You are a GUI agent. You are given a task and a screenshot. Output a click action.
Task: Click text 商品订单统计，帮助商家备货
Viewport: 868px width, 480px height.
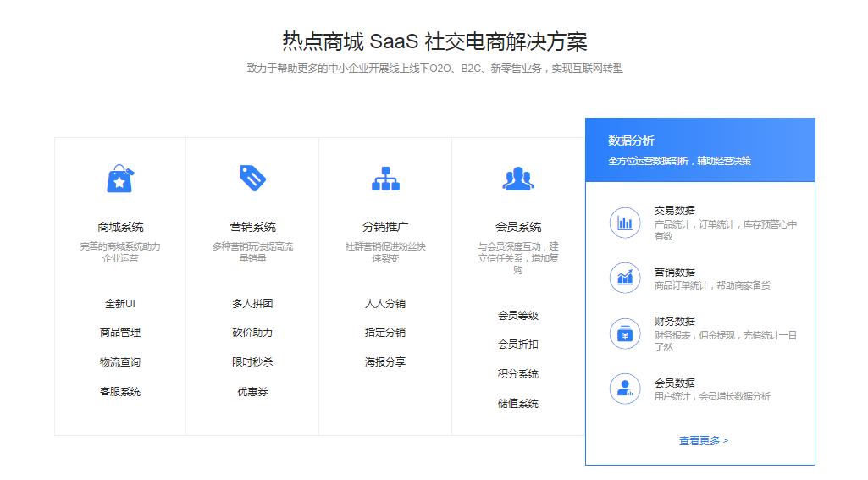712,285
